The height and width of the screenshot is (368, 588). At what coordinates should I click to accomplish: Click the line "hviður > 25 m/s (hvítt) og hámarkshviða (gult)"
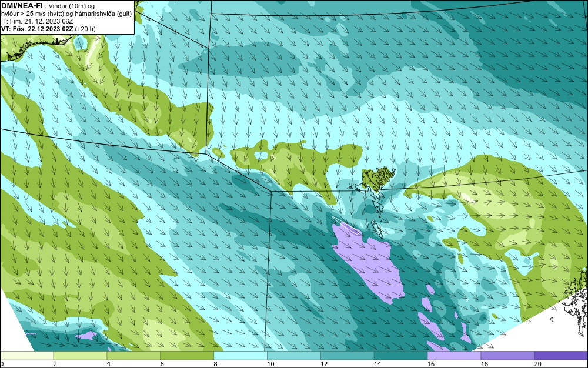[x=66, y=14]
